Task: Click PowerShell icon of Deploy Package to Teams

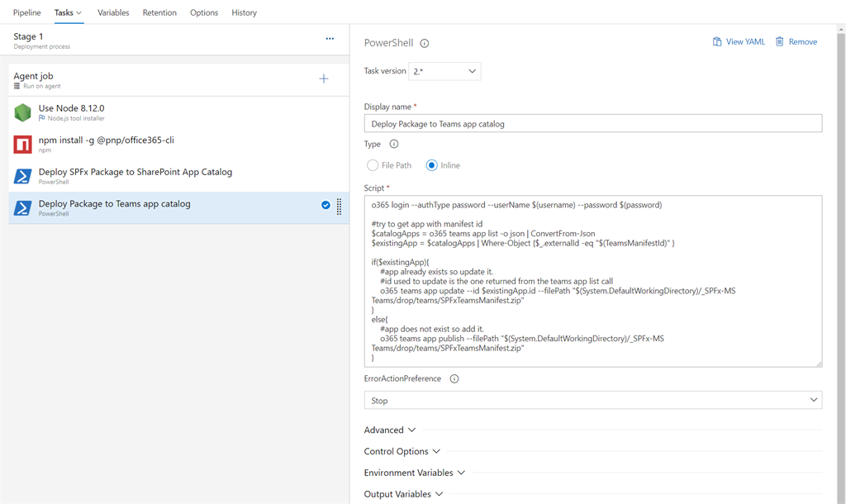Action: (x=22, y=208)
